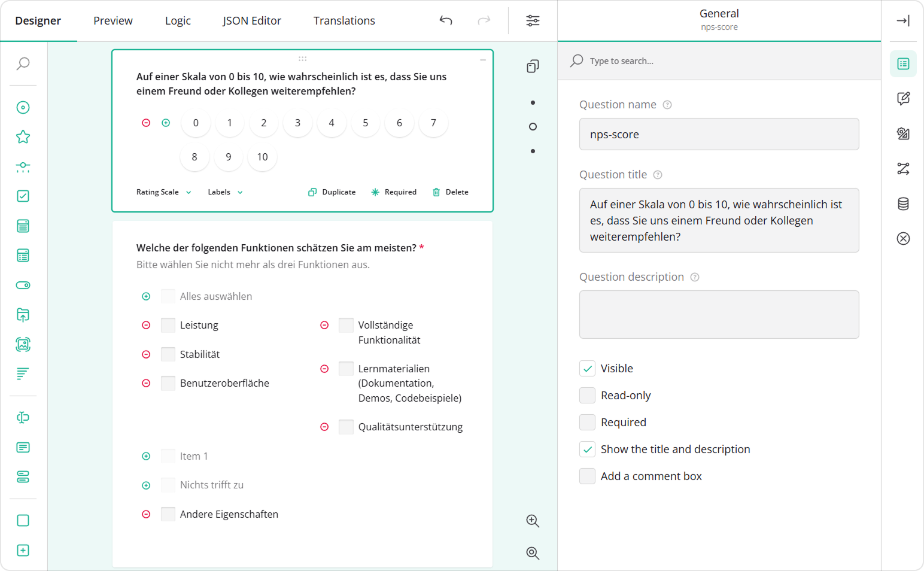
Task: Duplicate the NPS rating question
Action: pos(332,192)
